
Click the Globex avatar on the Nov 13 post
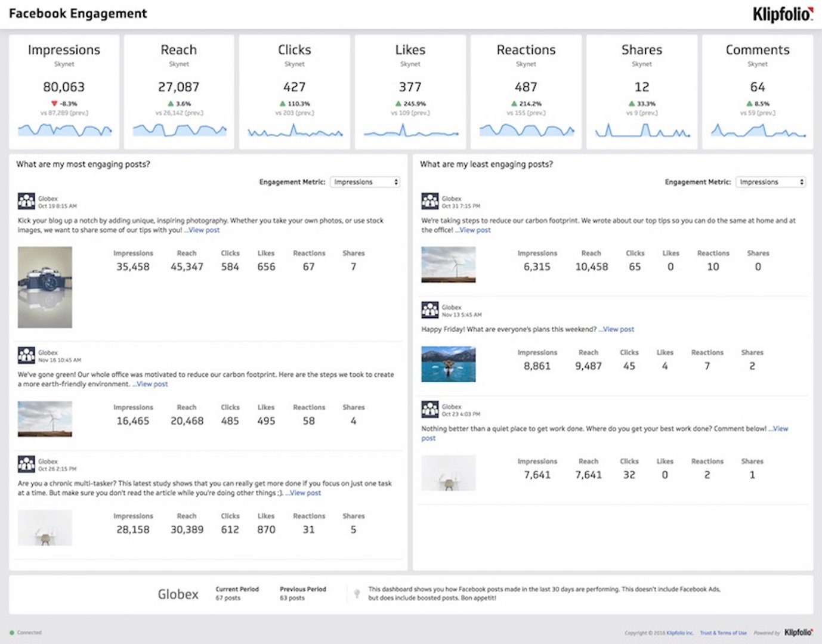(429, 311)
